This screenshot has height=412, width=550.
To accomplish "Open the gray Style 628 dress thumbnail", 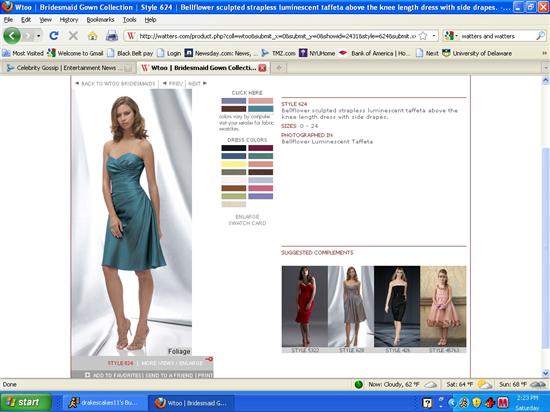I will [x=351, y=307].
